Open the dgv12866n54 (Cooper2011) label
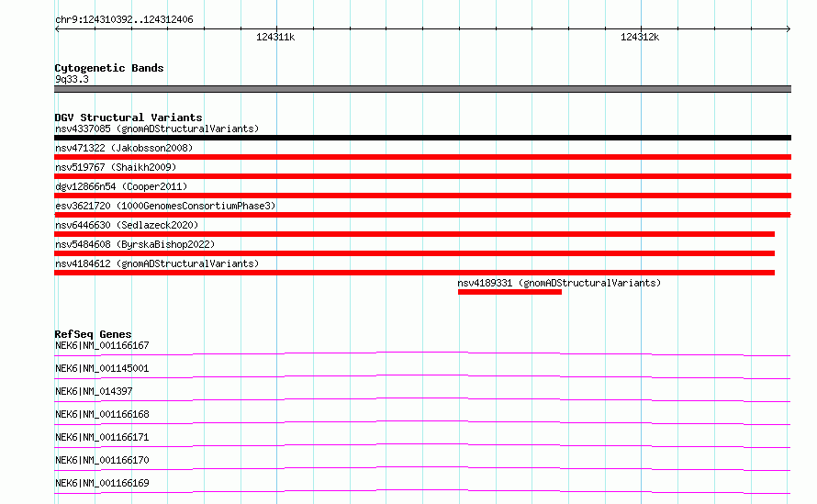The width and height of the screenshot is (817, 504). click(121, 186)
